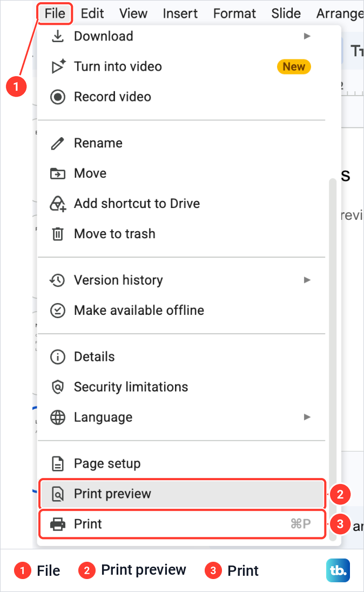Open the Edit menu
Viewport: 364px width, 592px height.
92,14
